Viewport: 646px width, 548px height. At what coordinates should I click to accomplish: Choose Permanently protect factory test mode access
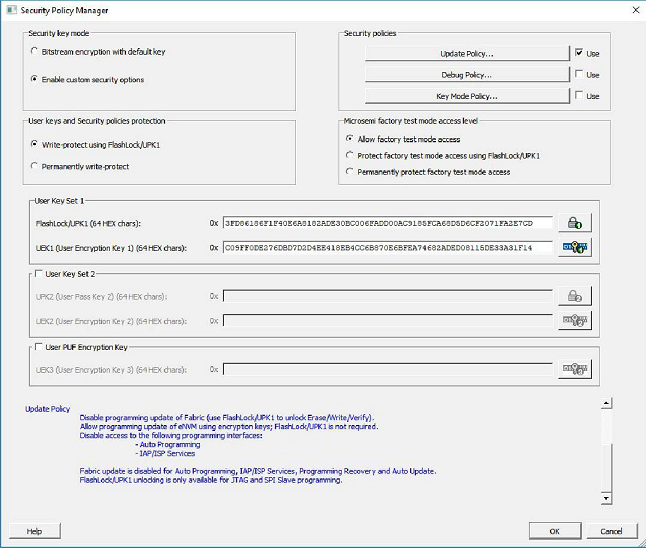click(349, 172)
